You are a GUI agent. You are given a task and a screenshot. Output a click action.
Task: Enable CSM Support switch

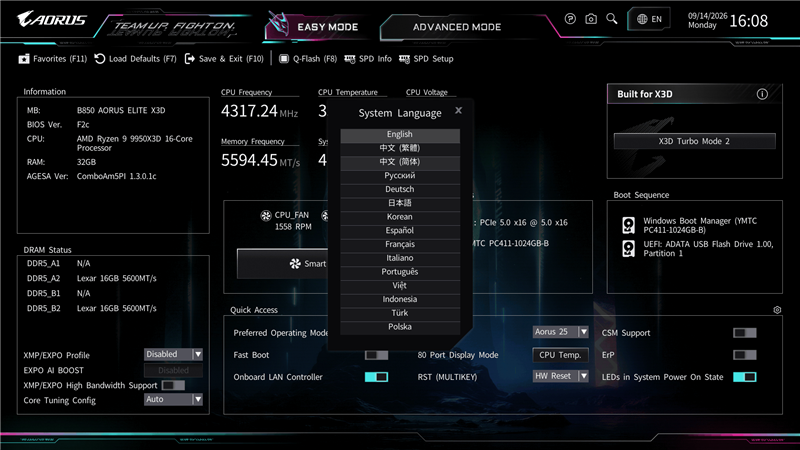[745, 333]
